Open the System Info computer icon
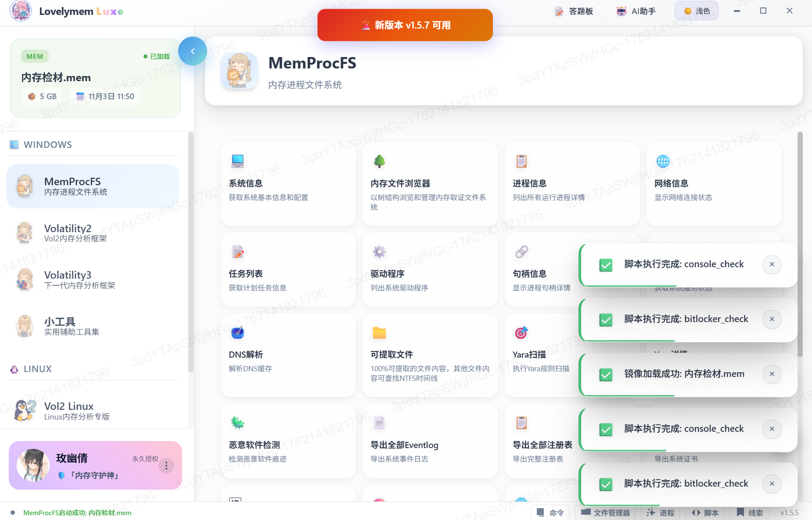This screenshot has width=812, height=520. pos(237,161)
